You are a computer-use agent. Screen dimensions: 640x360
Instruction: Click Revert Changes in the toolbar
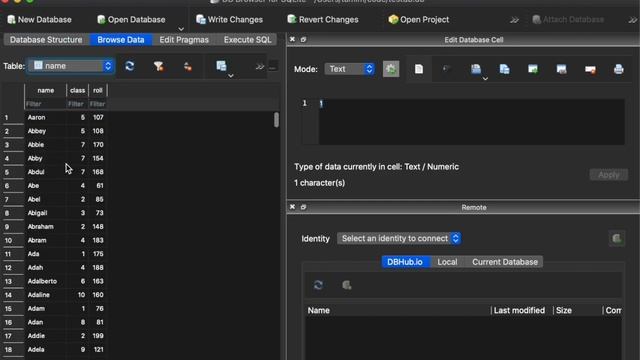click(x=323, y=20)
